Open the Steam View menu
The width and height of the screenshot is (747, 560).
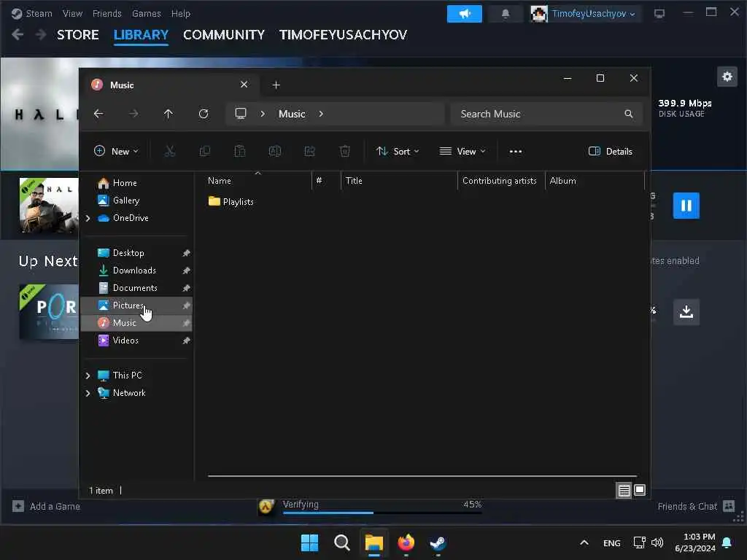pyautogui.click(x=72, y=13)
